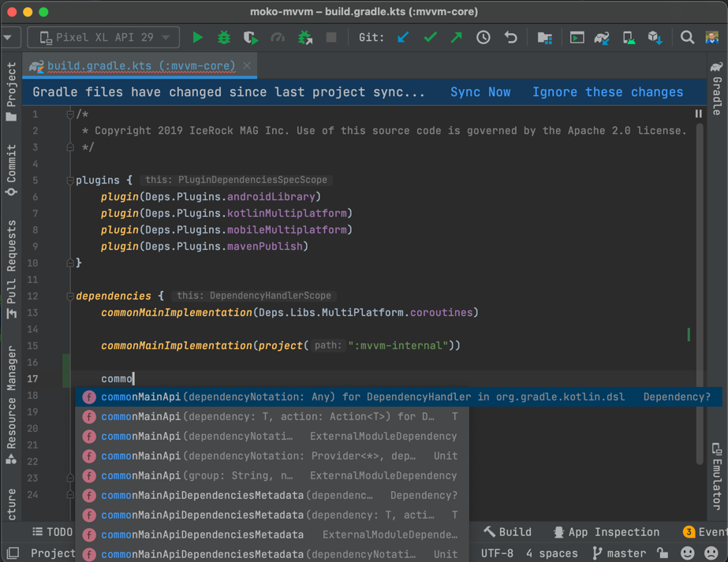This screenshot has width=728, height=562.
Task: Collapse the dependencies block fold marker
Action: (x=70, y=296)
